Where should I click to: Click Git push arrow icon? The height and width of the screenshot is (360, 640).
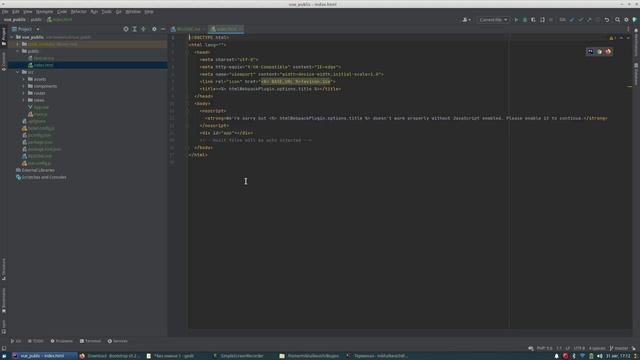tap(589, 20)
